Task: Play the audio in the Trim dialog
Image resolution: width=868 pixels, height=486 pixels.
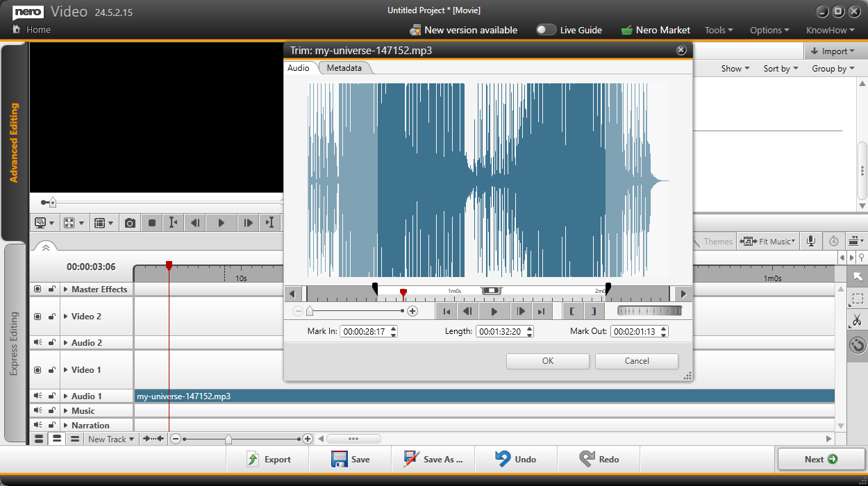Action: pyautogui.click(x=494, y=311)
